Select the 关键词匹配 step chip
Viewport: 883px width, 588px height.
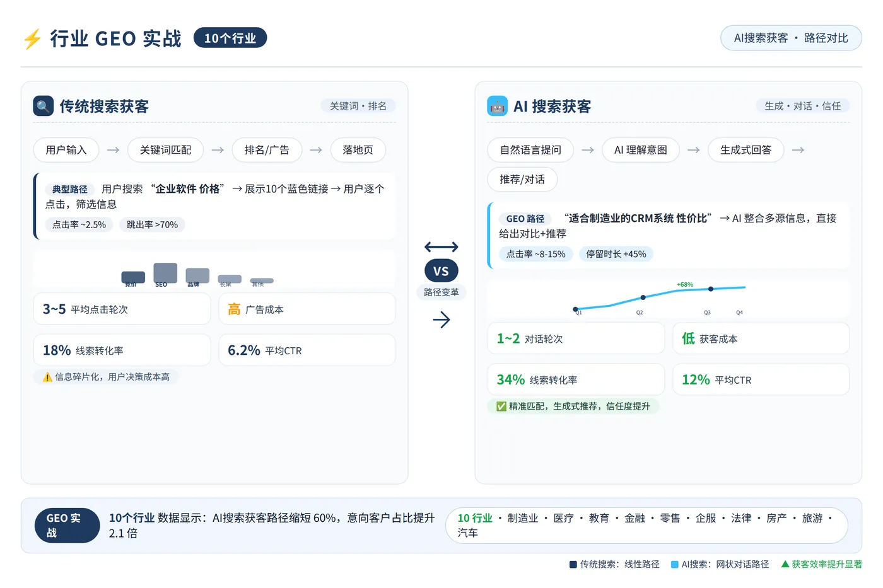(165, 150)
